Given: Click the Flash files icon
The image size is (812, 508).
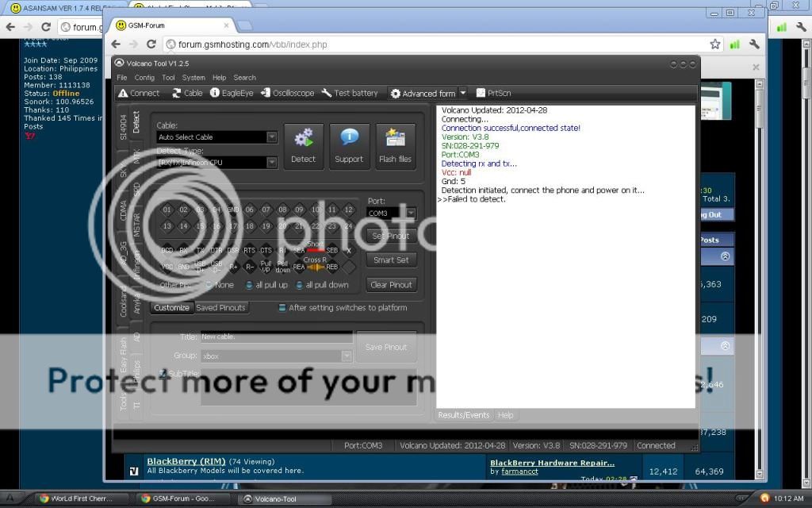Looking at the screenshot, I should (x=394, y=146).
